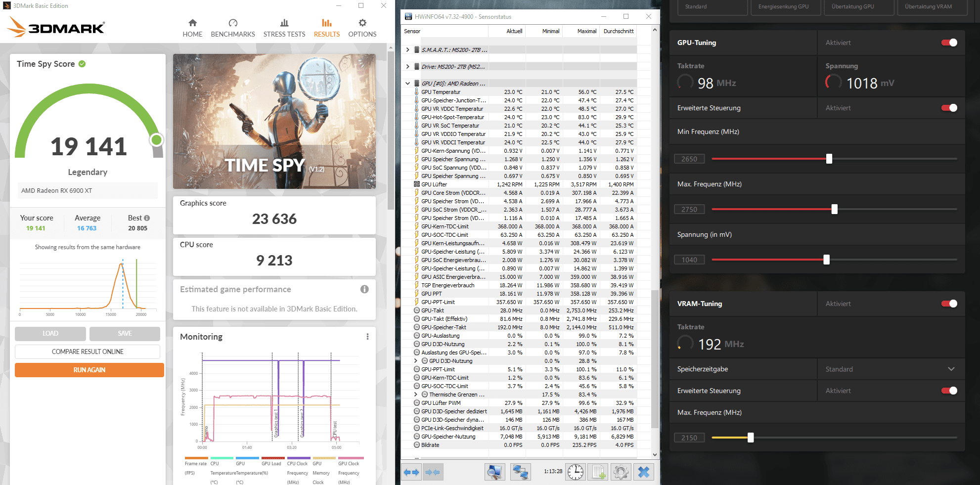Open the Monitoring three-dot menu
The image size is (980, 485).
tap(367, 337)
